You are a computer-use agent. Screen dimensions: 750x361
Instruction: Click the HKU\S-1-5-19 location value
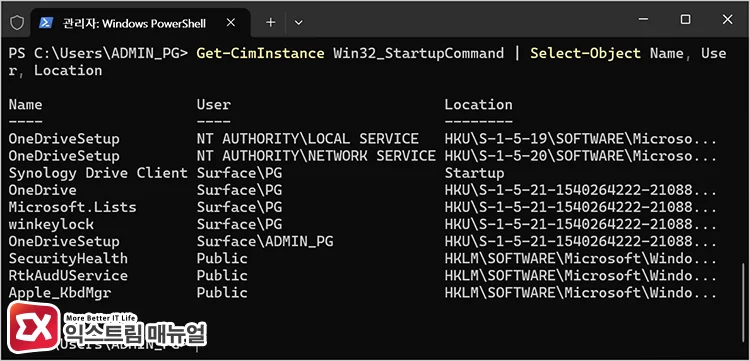point(581,139)
